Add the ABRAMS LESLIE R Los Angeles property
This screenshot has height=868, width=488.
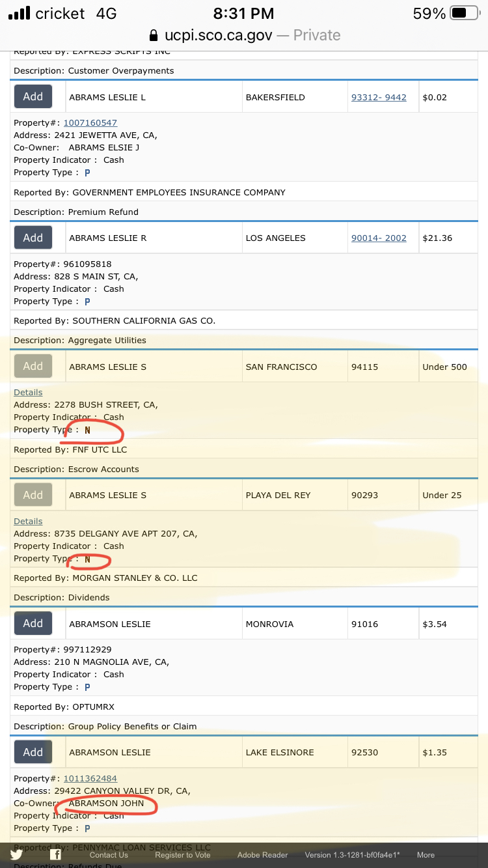(33, 238)
